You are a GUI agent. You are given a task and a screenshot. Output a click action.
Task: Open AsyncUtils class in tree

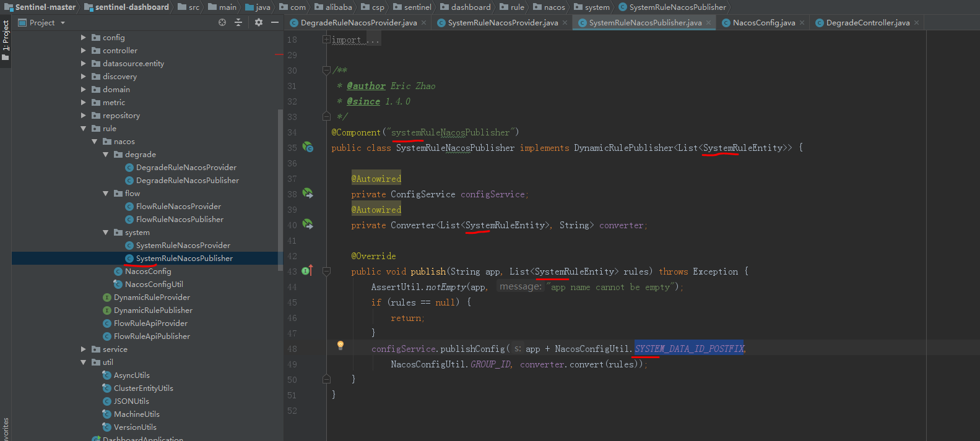point(126,375)
